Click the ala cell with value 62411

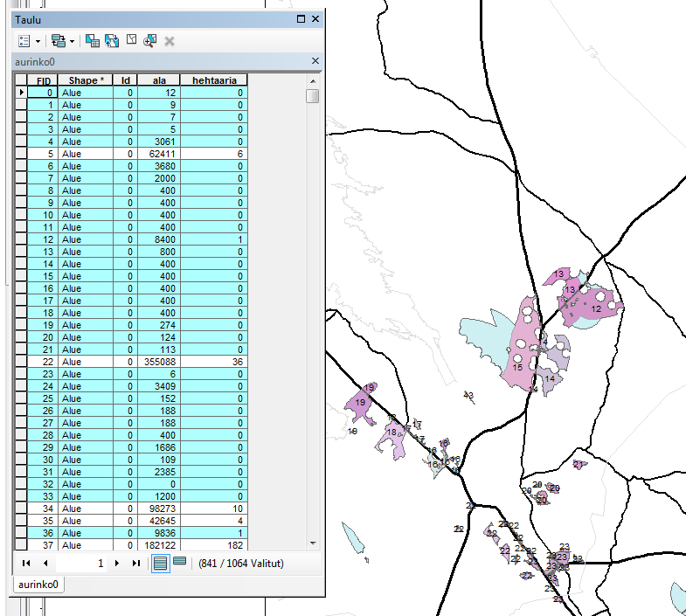tap(159, 154)
